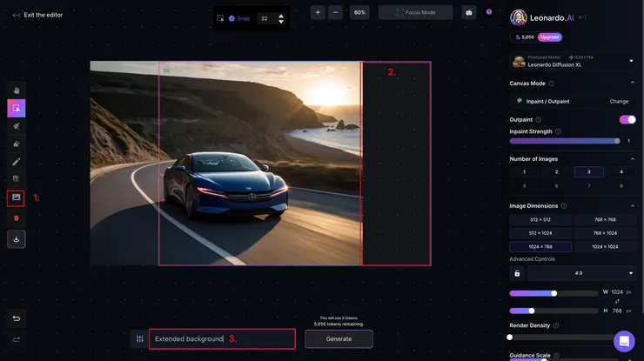Click Change canvas mode
The height and width of the screenshot is (361, 644).
619,102
